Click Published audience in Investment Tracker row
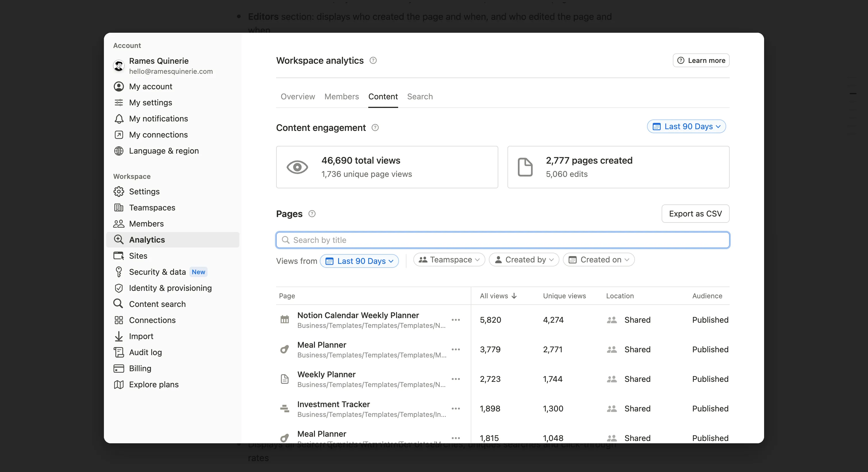The image size is (868, 472). (x=710, y=409)
